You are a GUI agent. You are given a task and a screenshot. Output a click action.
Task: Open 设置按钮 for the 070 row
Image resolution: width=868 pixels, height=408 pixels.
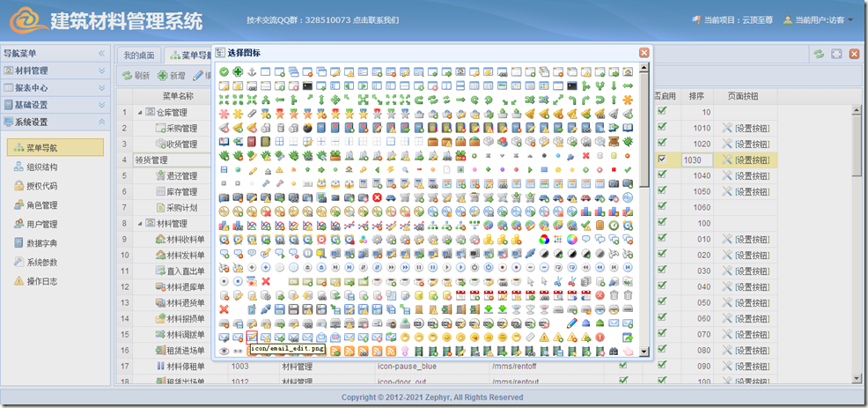[746, 334]
